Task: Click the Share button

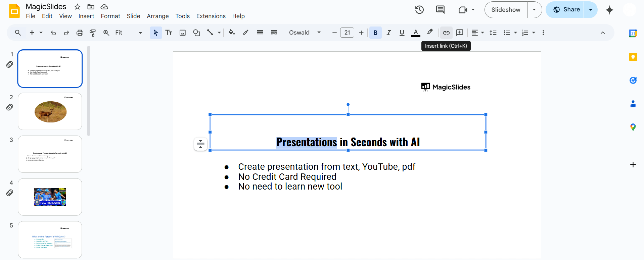Action: pyautogui.click(x=566, y=10)
